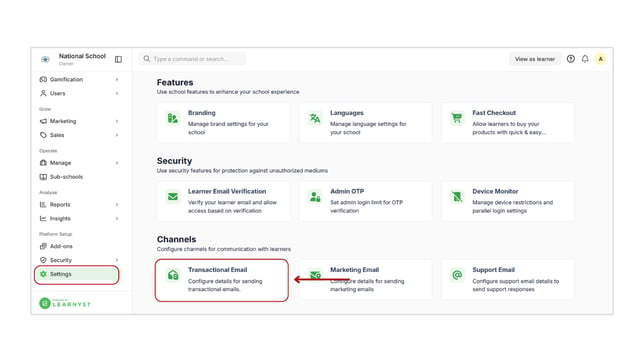Open the Admin OTP card title
Viewport: 644px width, 362px height.
(347, 191)
